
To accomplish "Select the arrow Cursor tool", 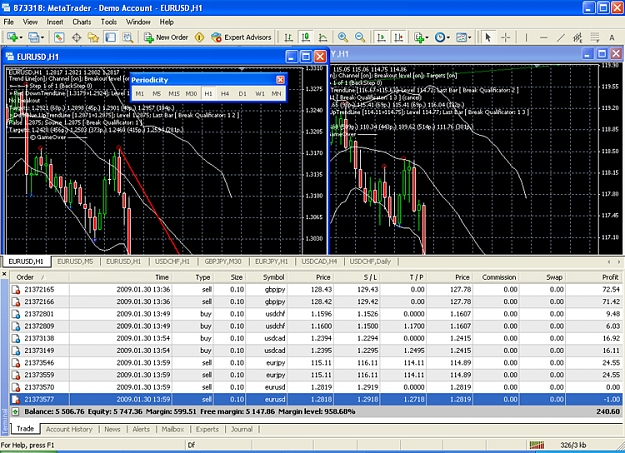I will point(488,37).
